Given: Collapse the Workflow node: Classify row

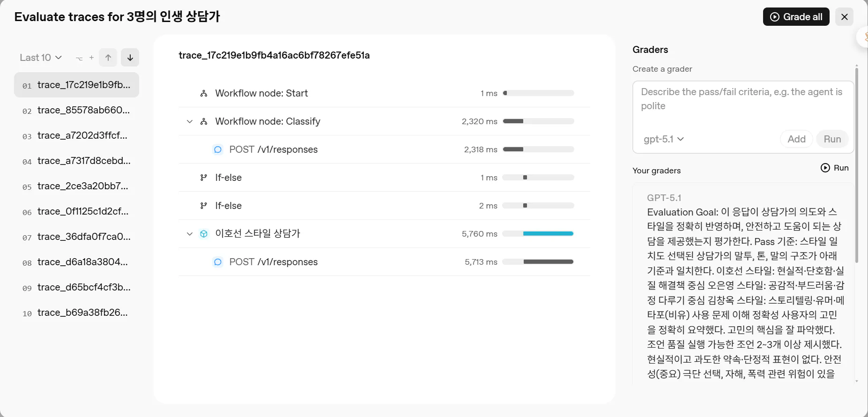Looking at the screenshot, I should point(190,121).
